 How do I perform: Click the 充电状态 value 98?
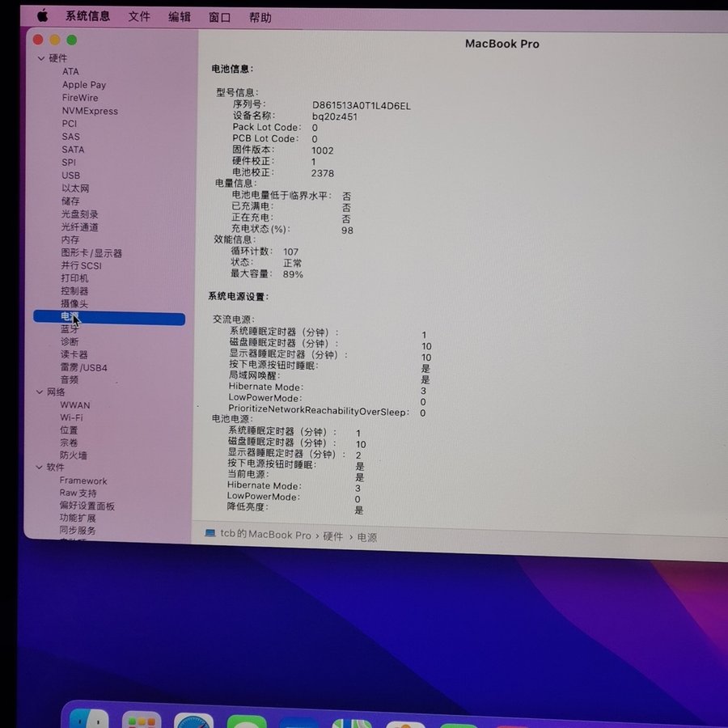(x=347, y=231)
